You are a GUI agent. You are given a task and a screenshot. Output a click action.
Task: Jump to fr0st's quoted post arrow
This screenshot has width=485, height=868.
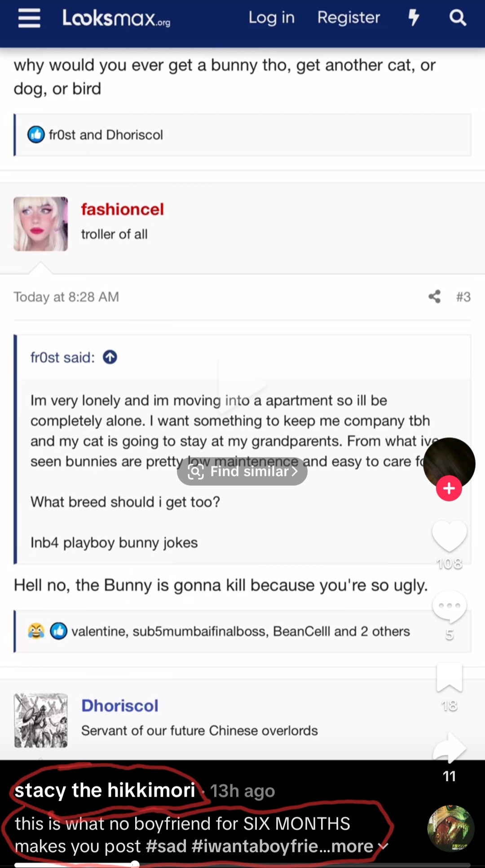(x=110, y=357)
